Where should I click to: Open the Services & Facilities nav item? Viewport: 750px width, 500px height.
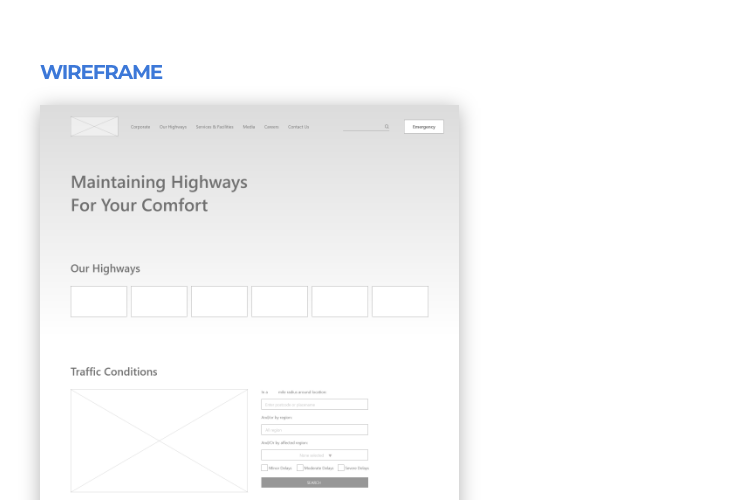click(214, 127)
